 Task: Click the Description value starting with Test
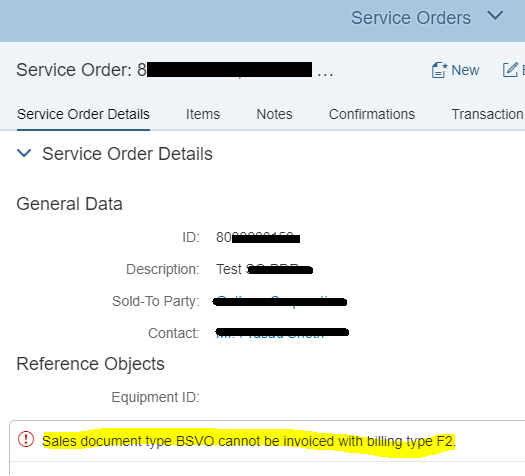click(265, 269)
